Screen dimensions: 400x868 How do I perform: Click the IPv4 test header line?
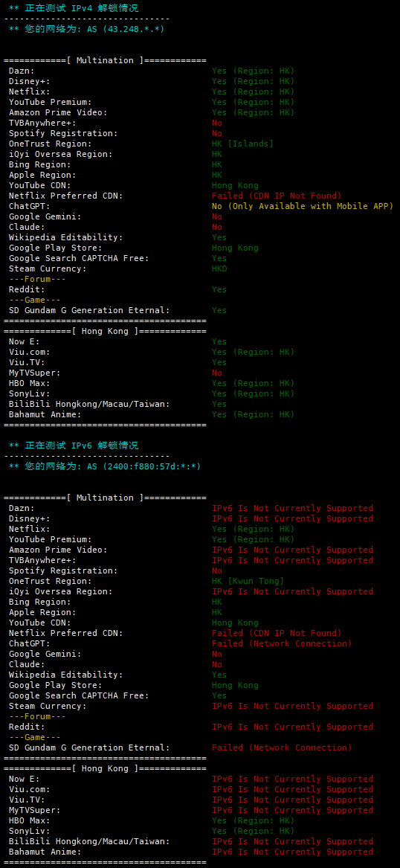[74, 8]
